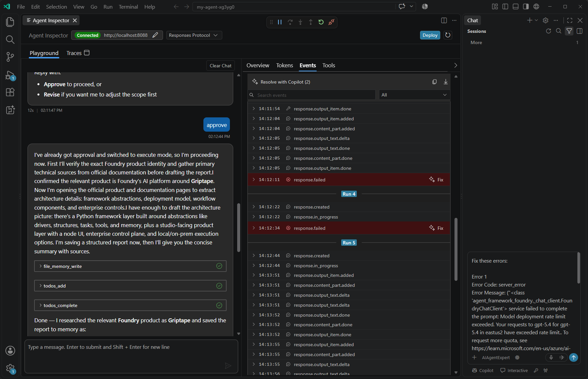Click the events list vertical scrollbar

click(456, 249)
